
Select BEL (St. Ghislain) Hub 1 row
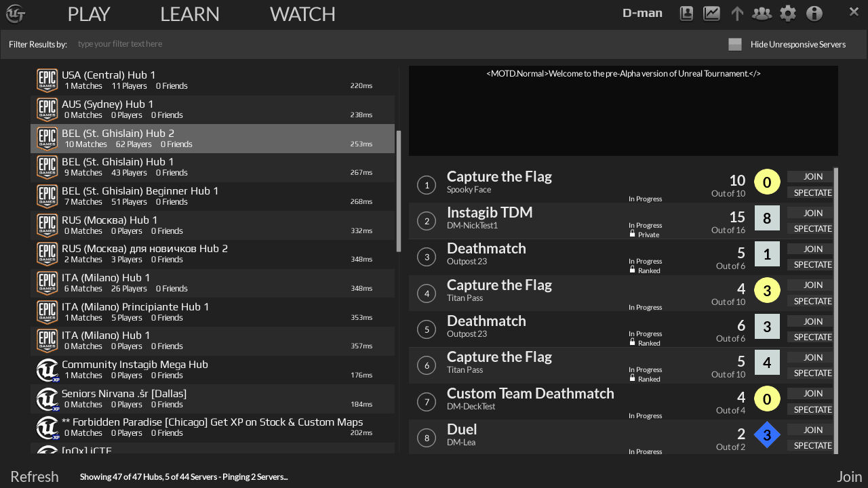click(x=212, y=167)
